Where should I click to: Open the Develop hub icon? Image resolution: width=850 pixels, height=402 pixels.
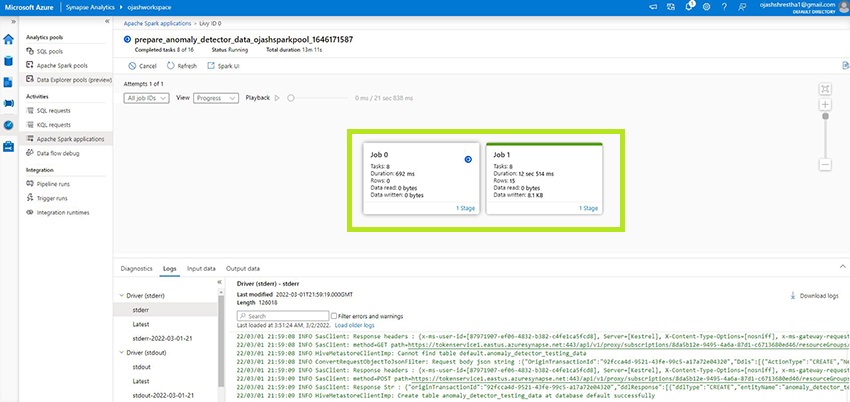(x=8, y=82)
